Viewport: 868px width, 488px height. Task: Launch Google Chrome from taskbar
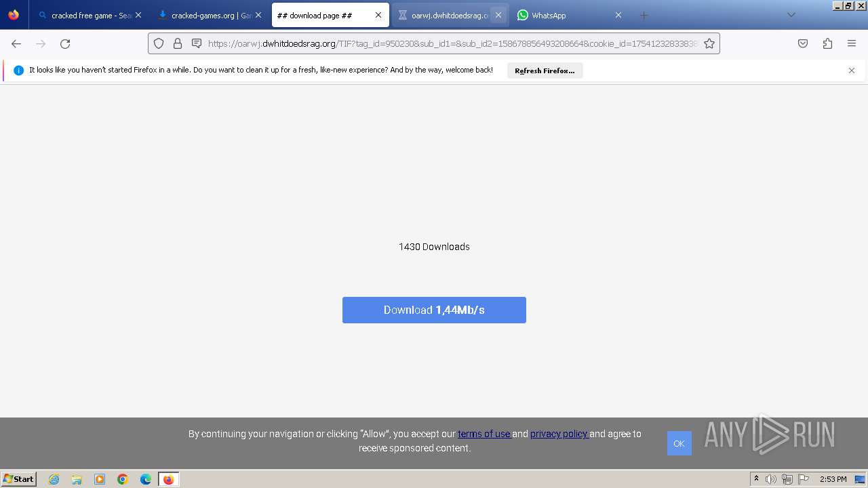[x=123, y=479]
